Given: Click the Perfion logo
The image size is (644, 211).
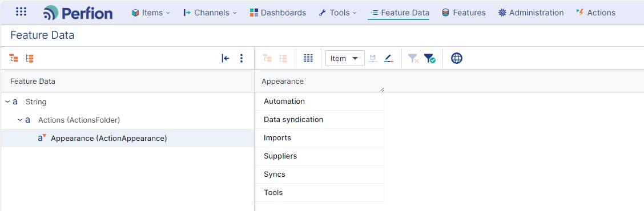Looking at the screenshot, I should click(x=78, y=13).
